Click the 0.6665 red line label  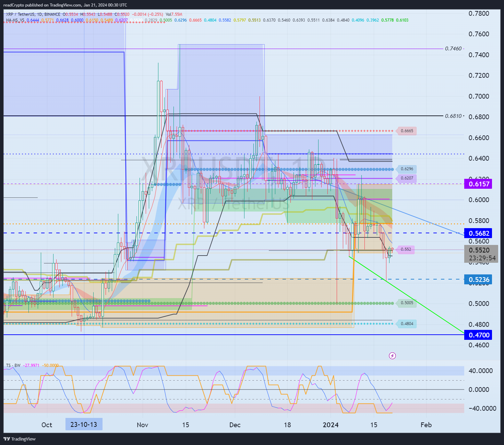(x=407, y=131)
